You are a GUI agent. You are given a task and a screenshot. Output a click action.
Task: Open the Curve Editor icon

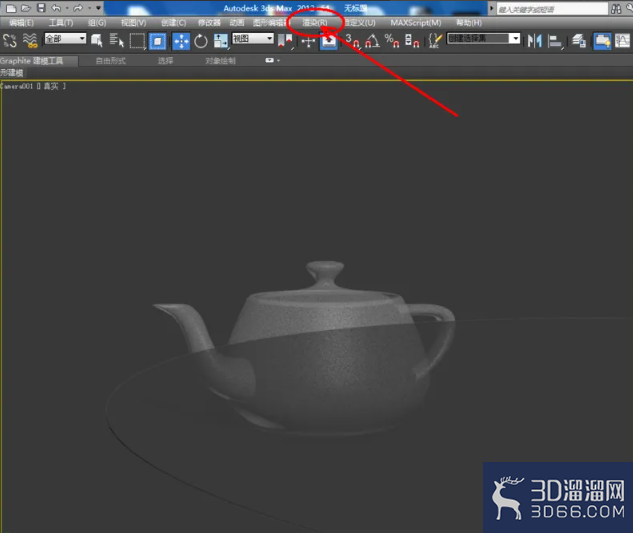(622, 41)
